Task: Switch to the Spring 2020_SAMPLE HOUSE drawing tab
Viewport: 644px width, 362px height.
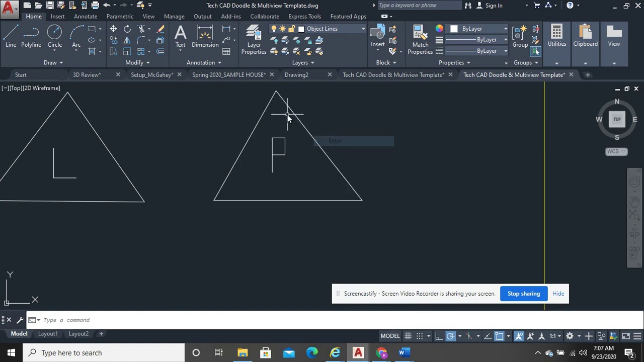Action: tap(229, 74)
